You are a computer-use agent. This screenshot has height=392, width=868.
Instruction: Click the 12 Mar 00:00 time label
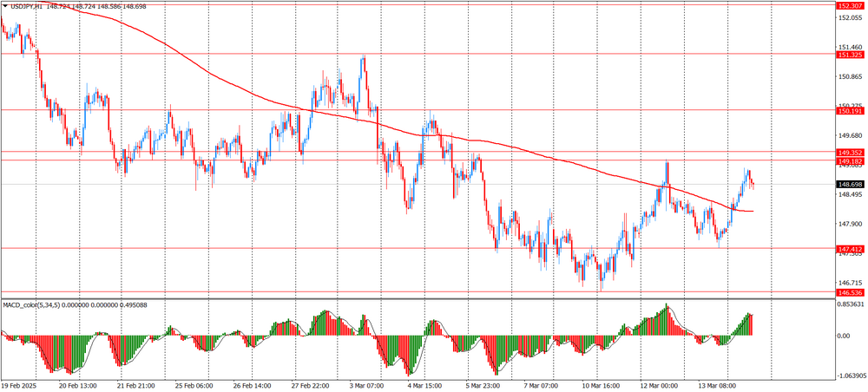(658, 386)
